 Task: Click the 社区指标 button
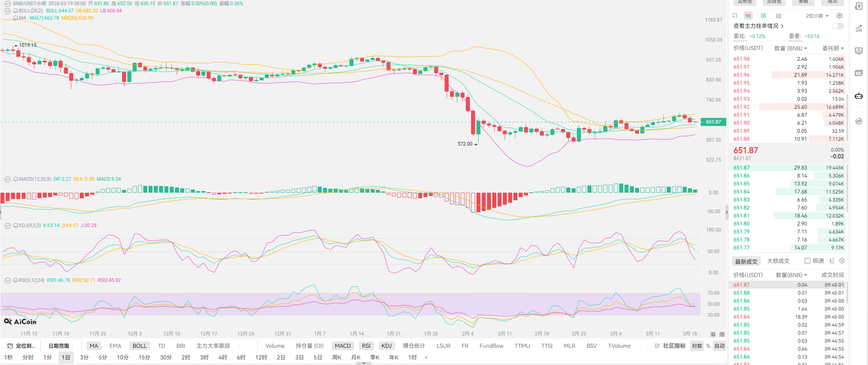pyautogui.click(x=670, y=346)
